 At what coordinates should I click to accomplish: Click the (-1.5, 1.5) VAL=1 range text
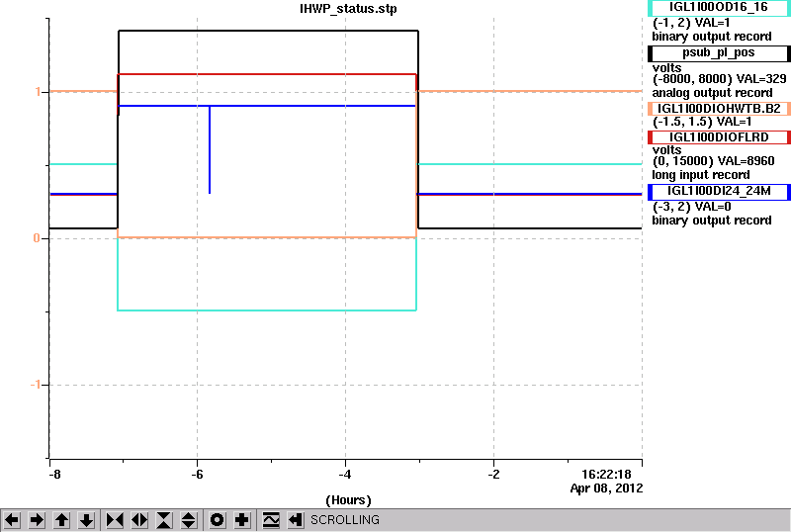point(702,122)
